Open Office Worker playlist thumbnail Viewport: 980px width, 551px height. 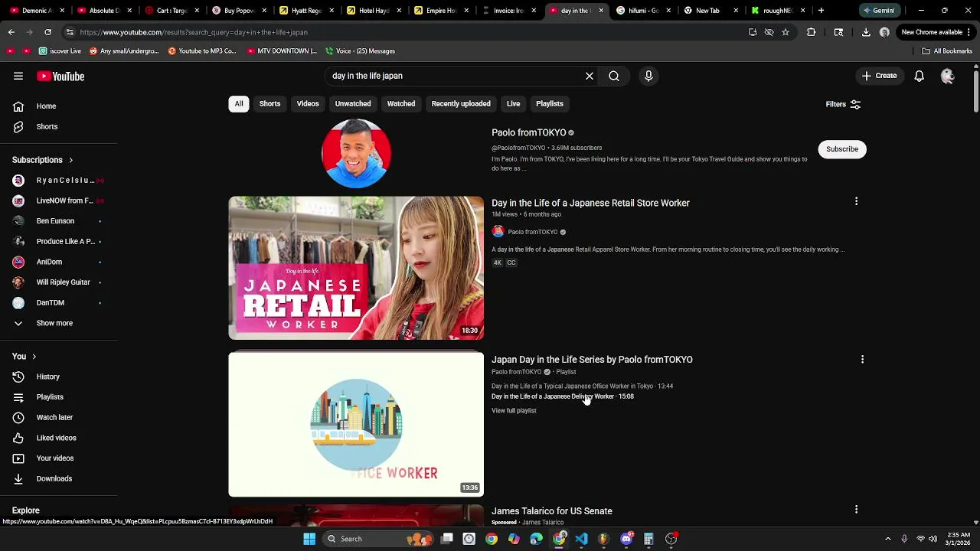(x=356, y=425)
